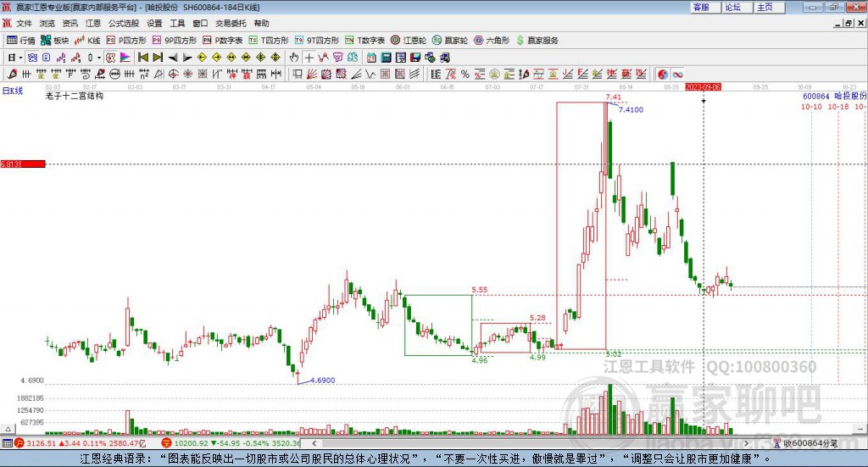Open the 帮助 menu
Image resolution: width=868 pixels, height=467 pixels.
coord(261,23)
